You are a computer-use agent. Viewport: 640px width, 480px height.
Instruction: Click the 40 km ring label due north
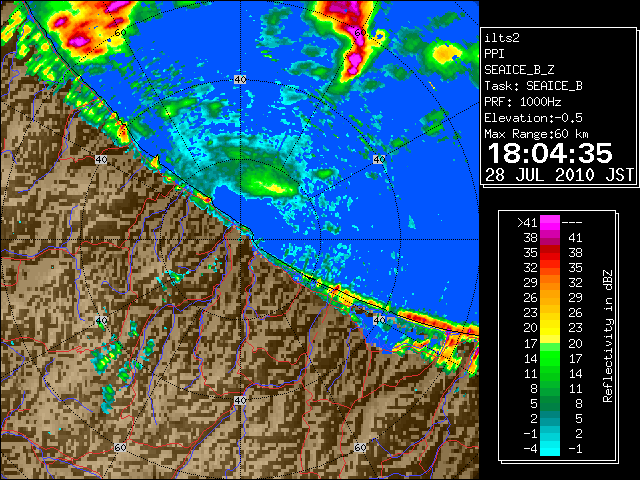click(240, 80)
